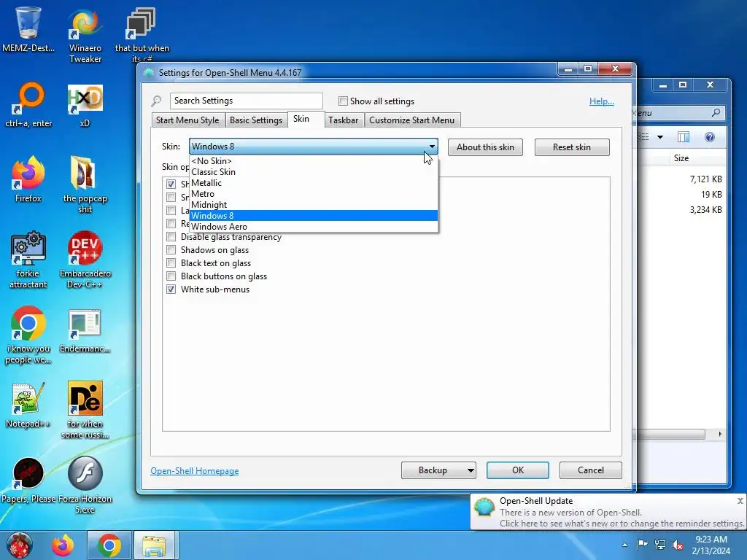Click the muted volume tray icon
The width and height of the screenshot is (747, 560).
[x=678, y=544]
